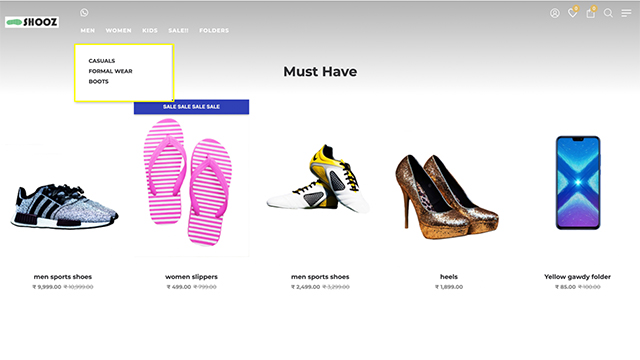Select Formal Wear from the dropdown
The width and height of the screenshot is (640, 360).
pyautogui.click(x=110, y=71)
